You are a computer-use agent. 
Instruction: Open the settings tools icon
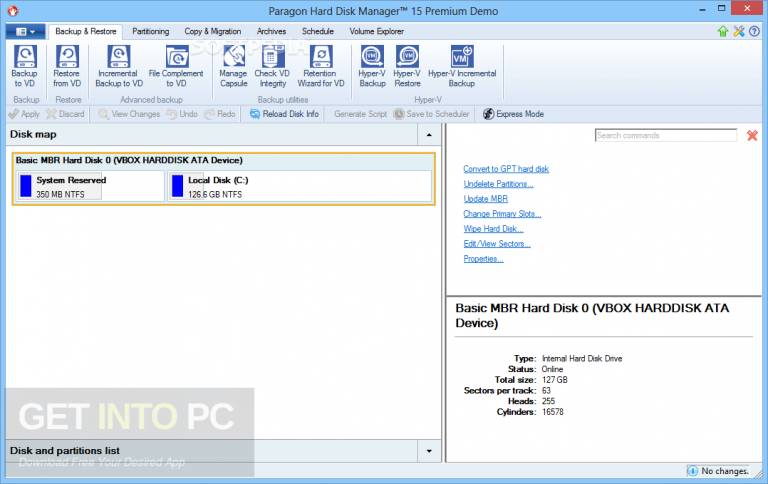click(x=739, y=32)
